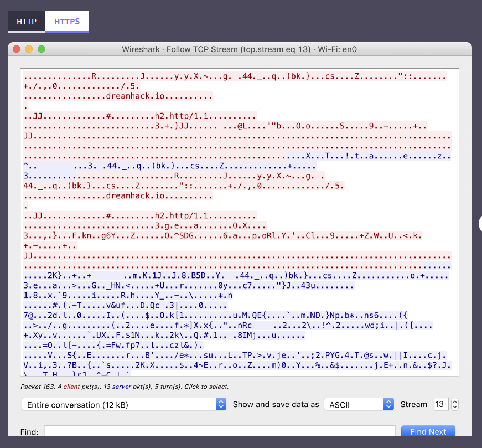Click the line starting '..>../..g'
Image resolution: width=482 pixels, height=448 pixels.
point(228,326)
